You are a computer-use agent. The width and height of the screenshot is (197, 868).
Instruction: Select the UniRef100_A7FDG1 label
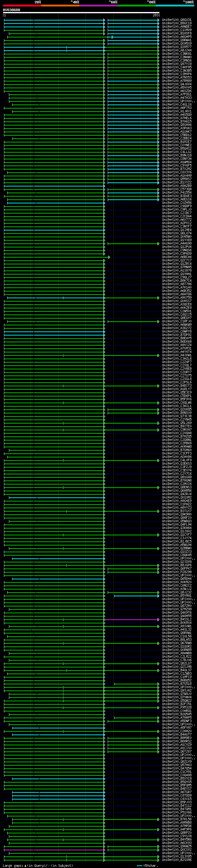(x=176, y=94)
